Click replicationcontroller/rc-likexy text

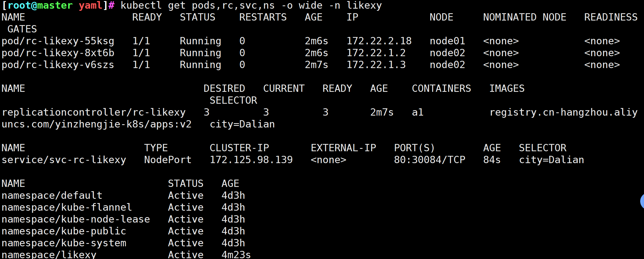click(x=94, y=112)
